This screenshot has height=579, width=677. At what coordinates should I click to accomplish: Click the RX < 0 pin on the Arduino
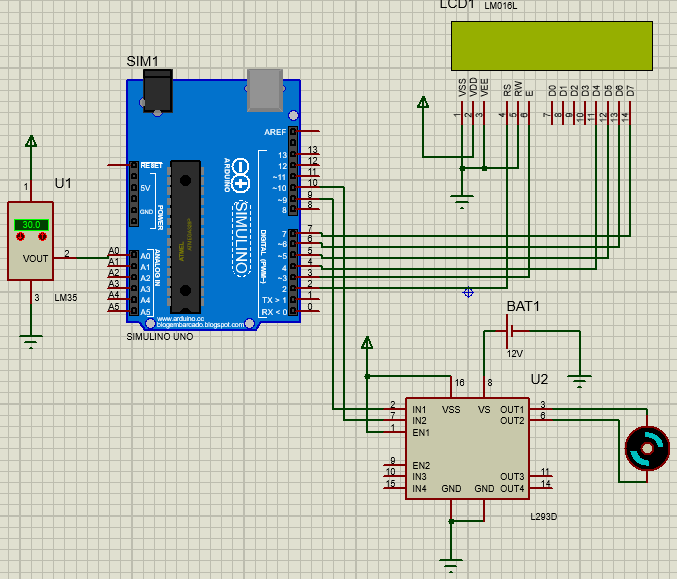click(293, 311)
